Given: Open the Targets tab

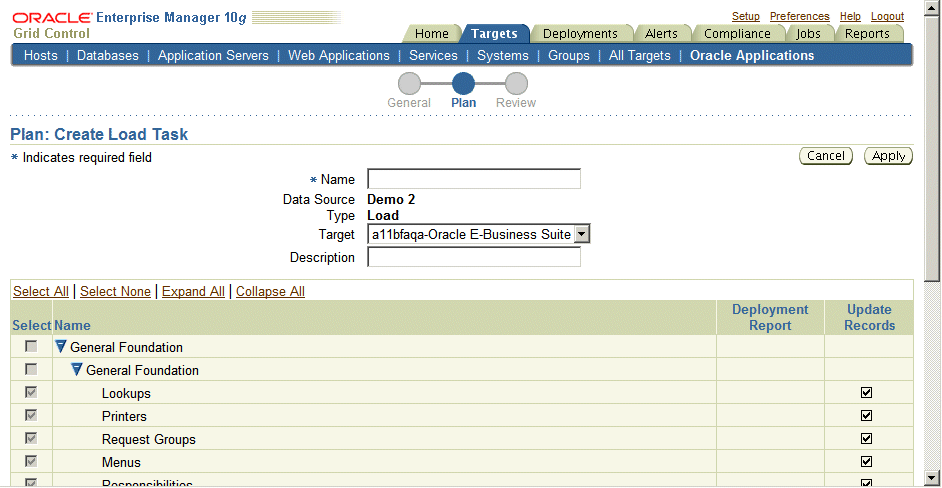Looking at the screenshot, I should (x=494, y=34).
